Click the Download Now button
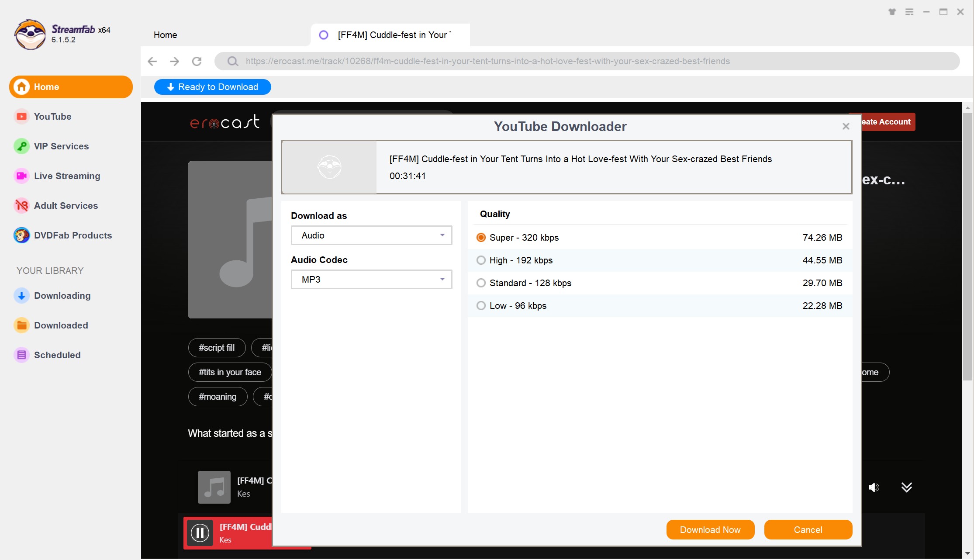Viewport: 974px width, 560px height. coord(710,530)
